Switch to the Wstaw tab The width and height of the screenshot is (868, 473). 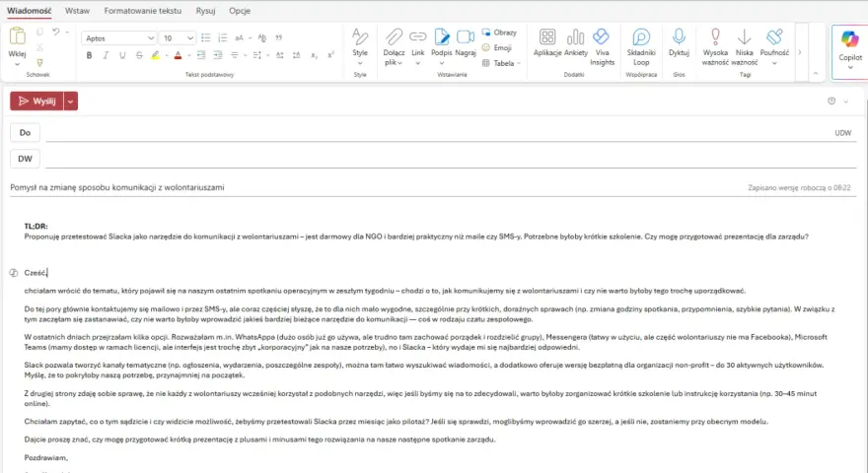[x=78, y=11]
